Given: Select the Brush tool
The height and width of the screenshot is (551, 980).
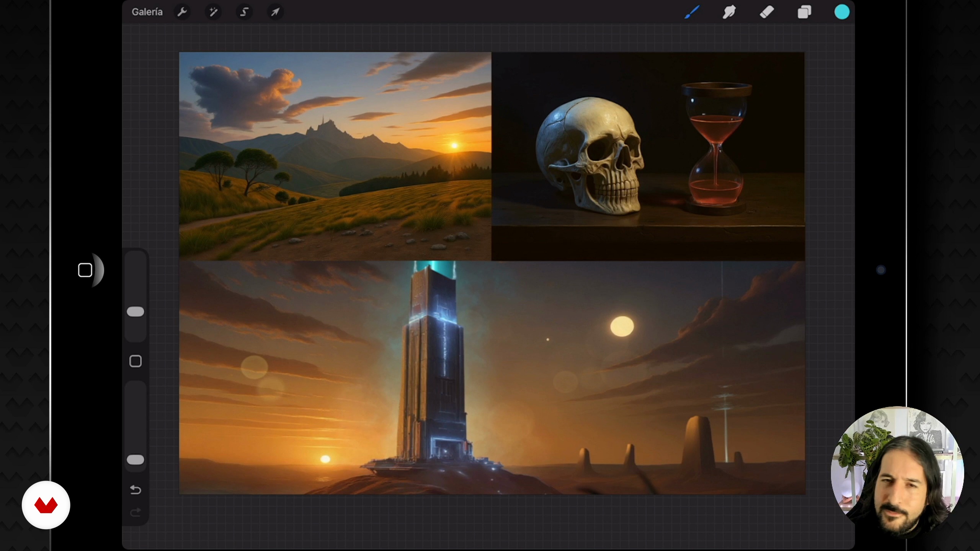Looking at the screenshot, I should click(x=692, y=12).
